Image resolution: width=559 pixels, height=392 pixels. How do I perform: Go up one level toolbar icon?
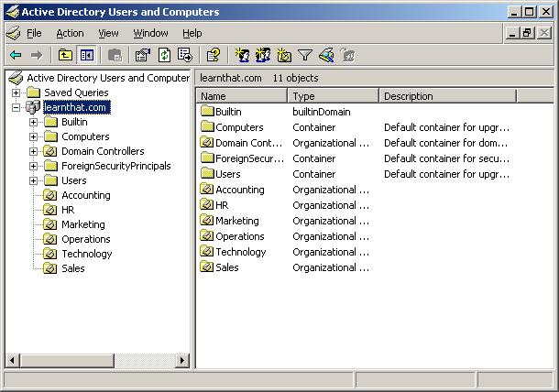[65, 55]
